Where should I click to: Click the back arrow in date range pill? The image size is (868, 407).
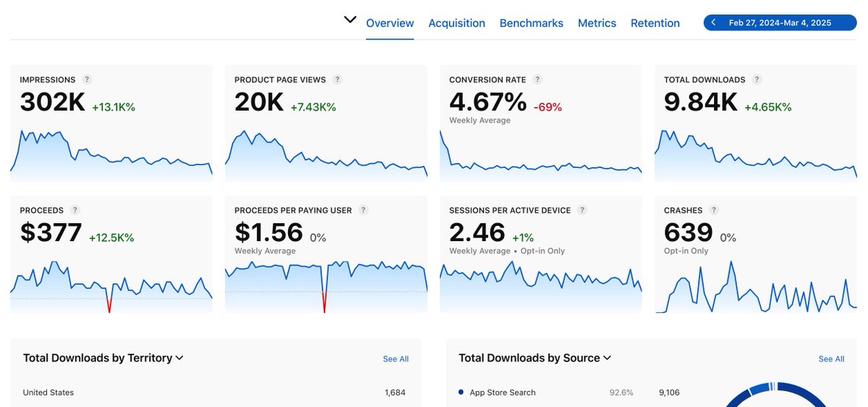click(713, 22)
